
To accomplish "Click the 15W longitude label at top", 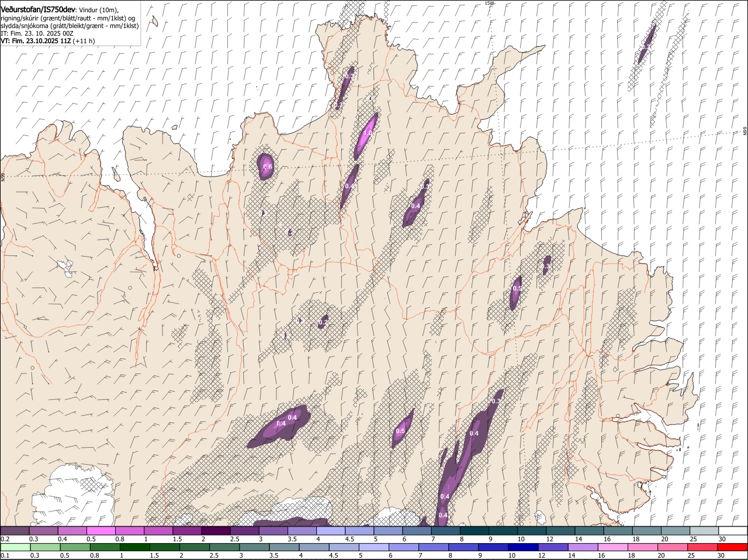I will pos(489,3).
